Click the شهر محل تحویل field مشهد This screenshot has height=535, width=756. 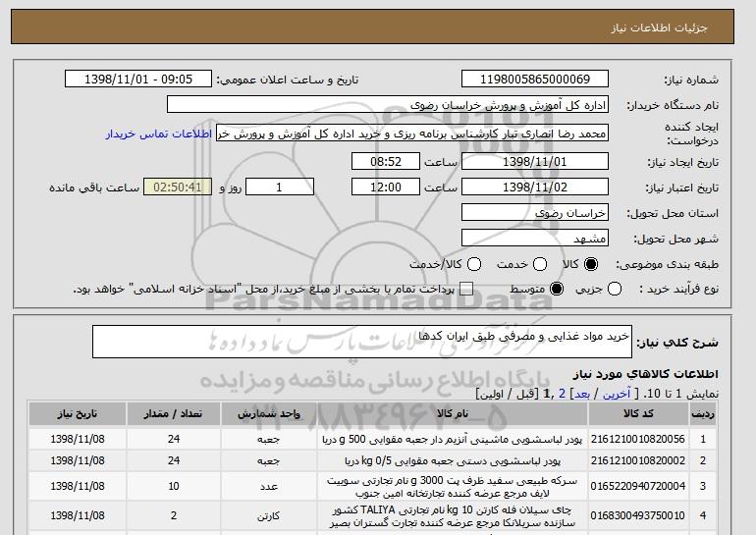tap(535, 239)
